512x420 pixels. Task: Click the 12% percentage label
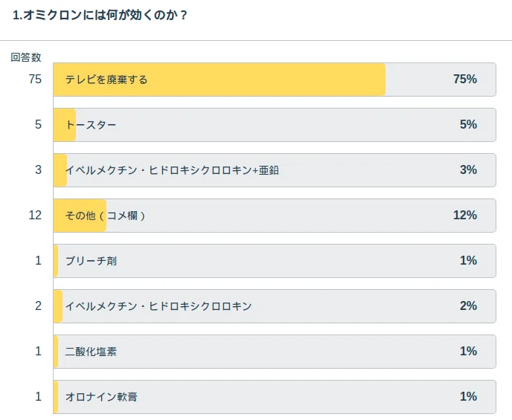465,215
